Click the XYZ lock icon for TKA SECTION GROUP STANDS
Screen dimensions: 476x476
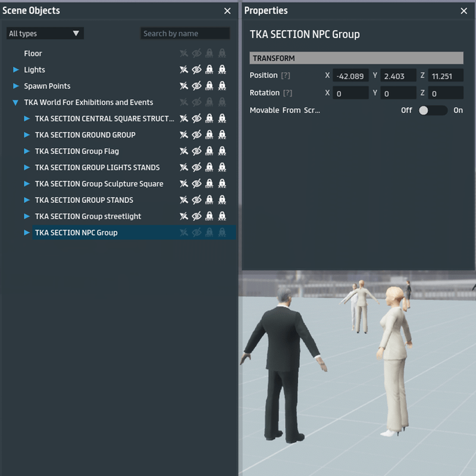(x=222, y=200)
